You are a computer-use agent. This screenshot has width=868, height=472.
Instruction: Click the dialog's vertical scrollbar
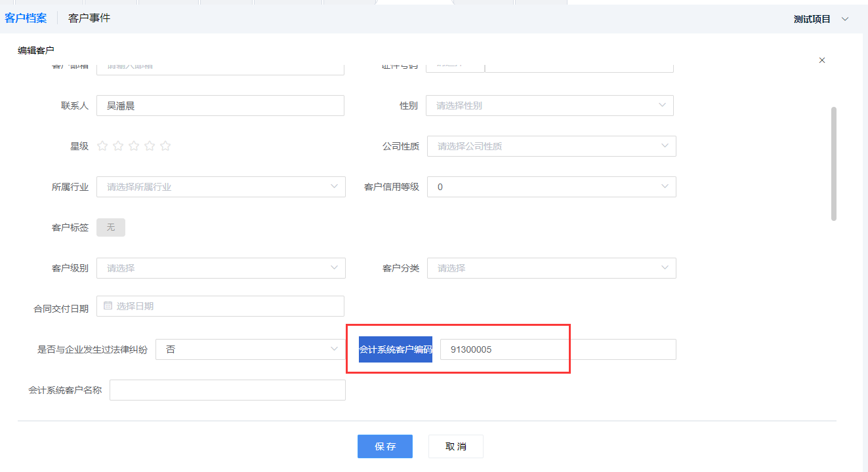pyautogui.click(x=834, y=164)
